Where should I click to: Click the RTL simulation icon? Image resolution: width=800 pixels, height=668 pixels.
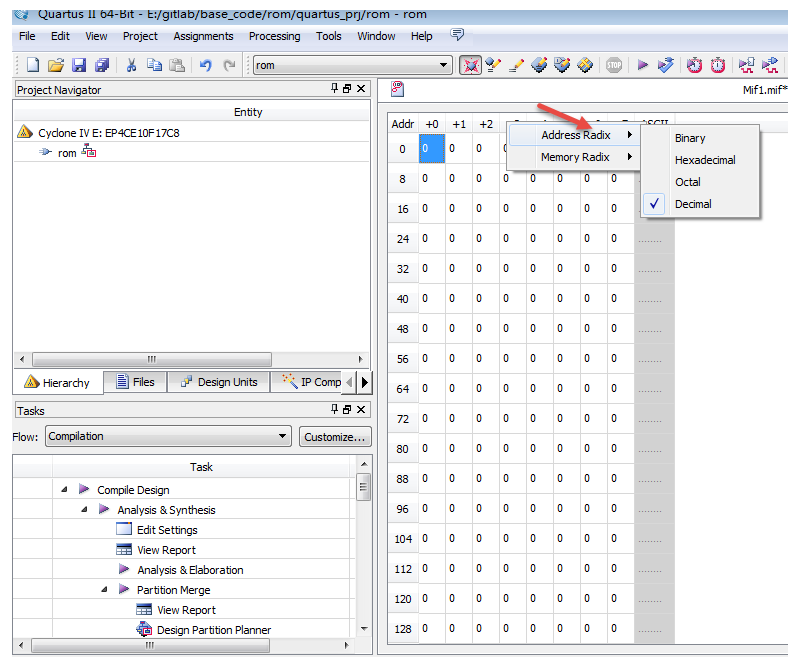[x=746, y=65]
